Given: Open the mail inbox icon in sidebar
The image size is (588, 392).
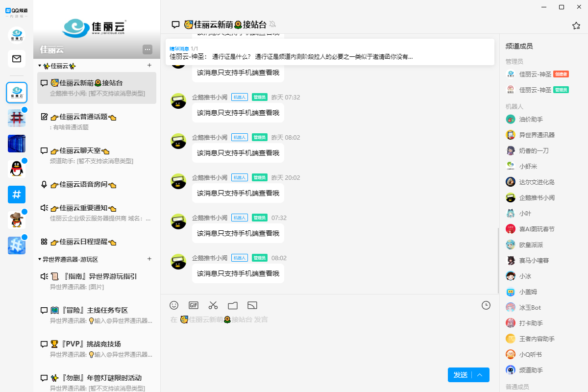Looking at the screenshot, I should pos(17,59).
